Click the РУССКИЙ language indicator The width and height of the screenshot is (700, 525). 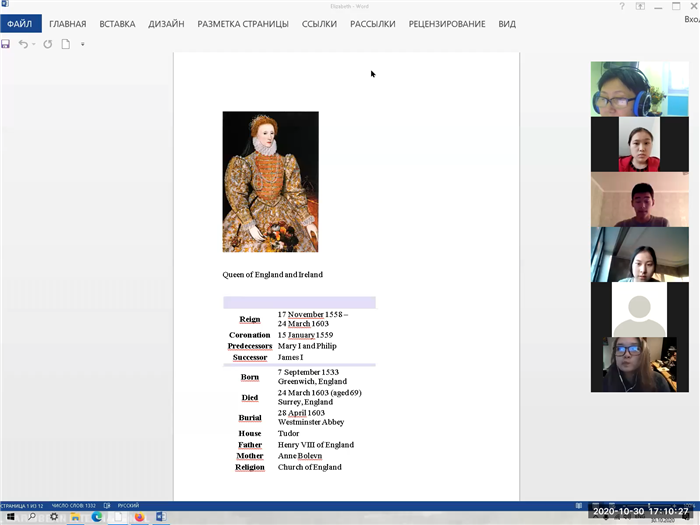point(132,504)
